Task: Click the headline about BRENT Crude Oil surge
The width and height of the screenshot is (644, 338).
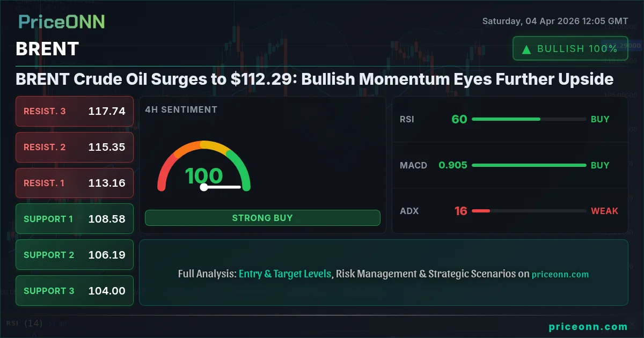Action: [314, 79]
